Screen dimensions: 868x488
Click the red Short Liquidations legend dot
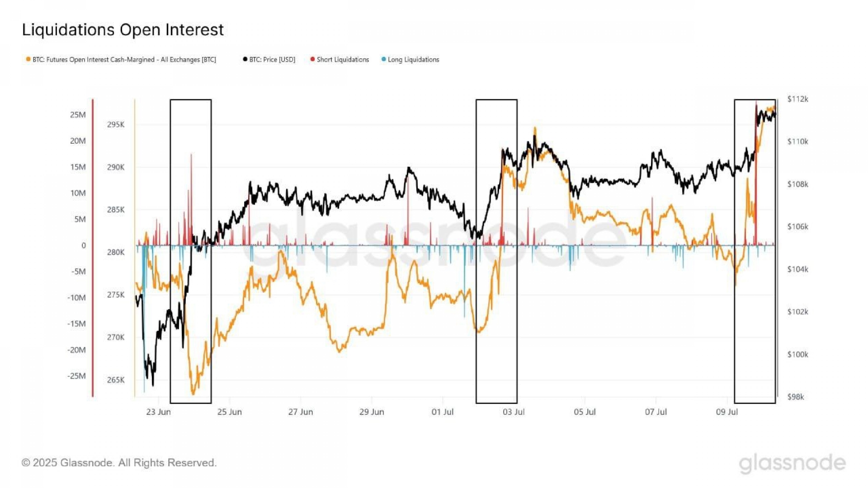pyautogui.click(x=312, y=59)
